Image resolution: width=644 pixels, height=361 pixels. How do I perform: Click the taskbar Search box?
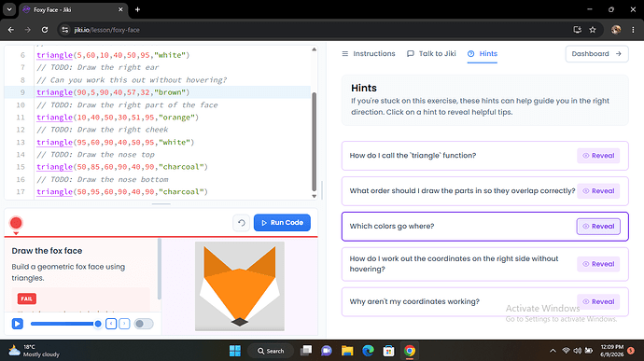tap(271, 351)
